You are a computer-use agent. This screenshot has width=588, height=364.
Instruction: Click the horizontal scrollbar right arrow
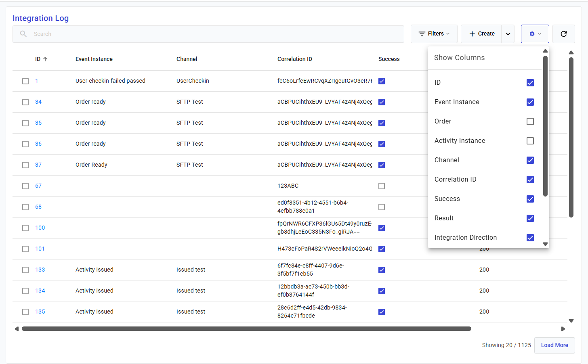click(563, 329)
